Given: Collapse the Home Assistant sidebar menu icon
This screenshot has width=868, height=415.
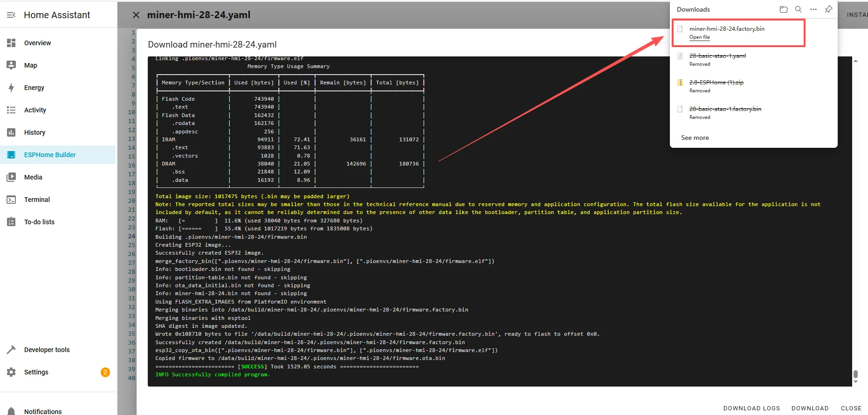Looking at the screenshot, I should point(11,15).
